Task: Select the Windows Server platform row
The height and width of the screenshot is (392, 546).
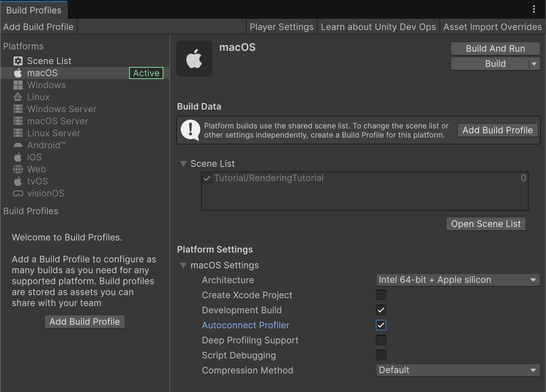Action: tap(85, 109)
